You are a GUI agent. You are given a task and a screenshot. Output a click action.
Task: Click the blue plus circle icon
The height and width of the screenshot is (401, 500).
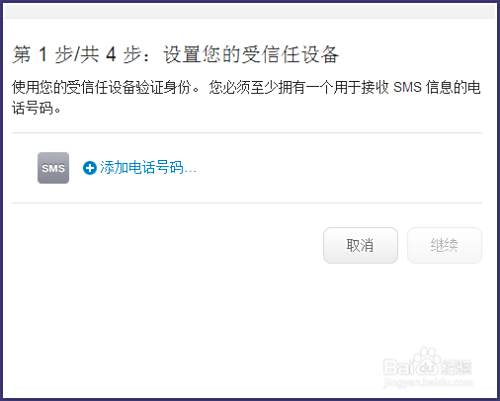click(x=89, y=168)
